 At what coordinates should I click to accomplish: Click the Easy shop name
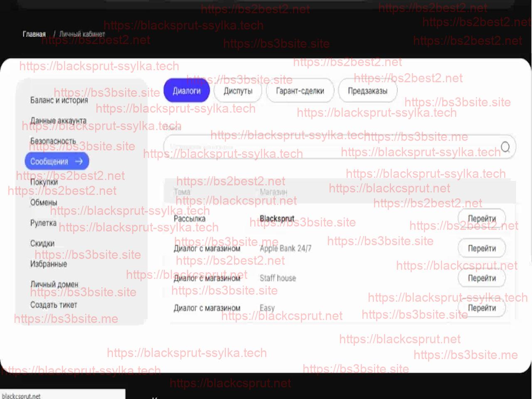click(267, 308)
